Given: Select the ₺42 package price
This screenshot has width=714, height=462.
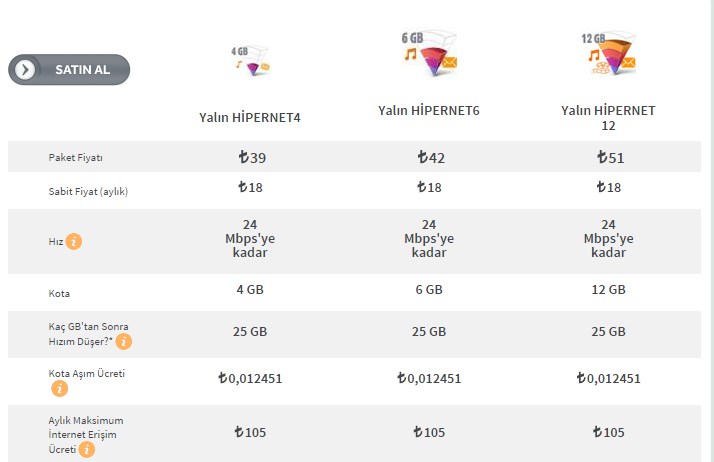Looking at the screenshot, I should tap(430, 158).
